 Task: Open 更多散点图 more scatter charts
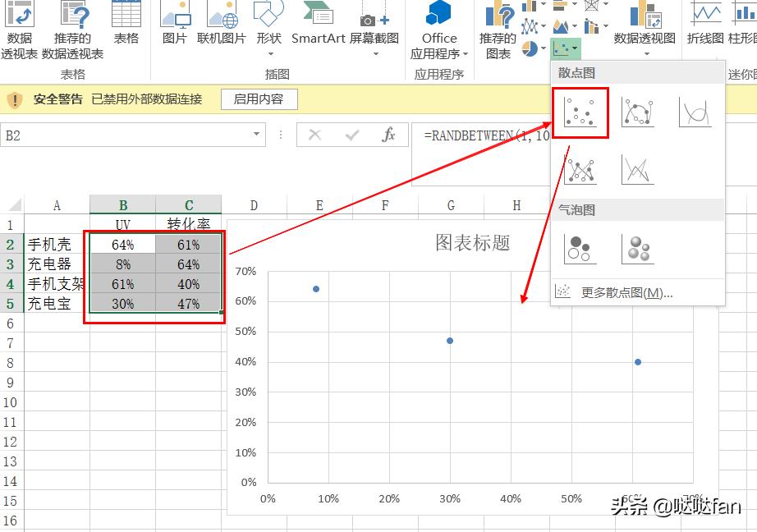pos(626,292)
